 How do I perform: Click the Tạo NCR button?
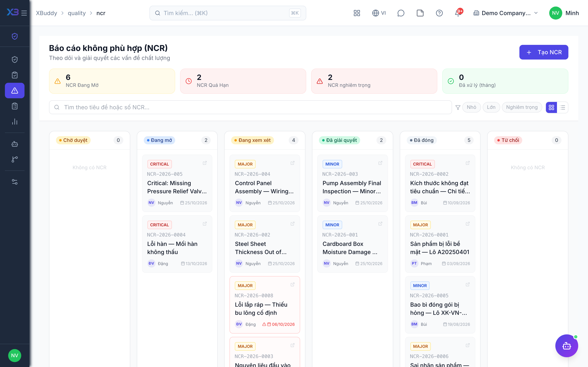click(x=543, y=52)
